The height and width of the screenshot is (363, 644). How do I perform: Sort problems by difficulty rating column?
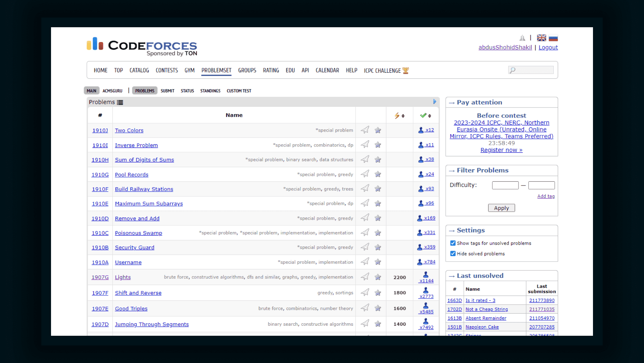399,116
